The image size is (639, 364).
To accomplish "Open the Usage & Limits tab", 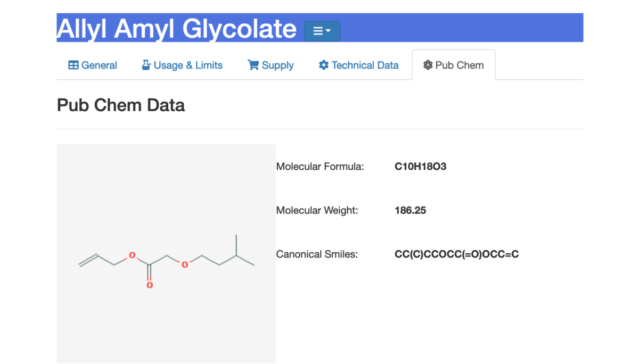I will (182, 65).
